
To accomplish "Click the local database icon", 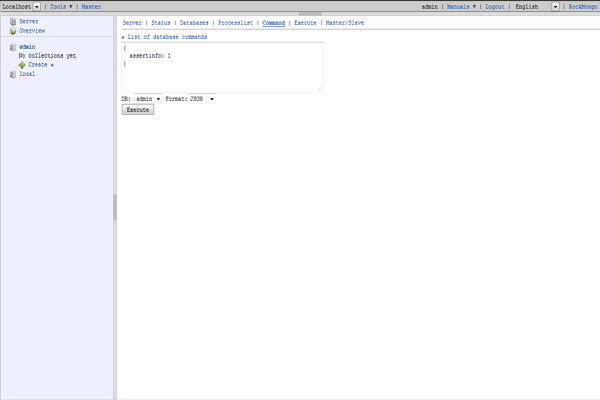I will pos(13,74).
